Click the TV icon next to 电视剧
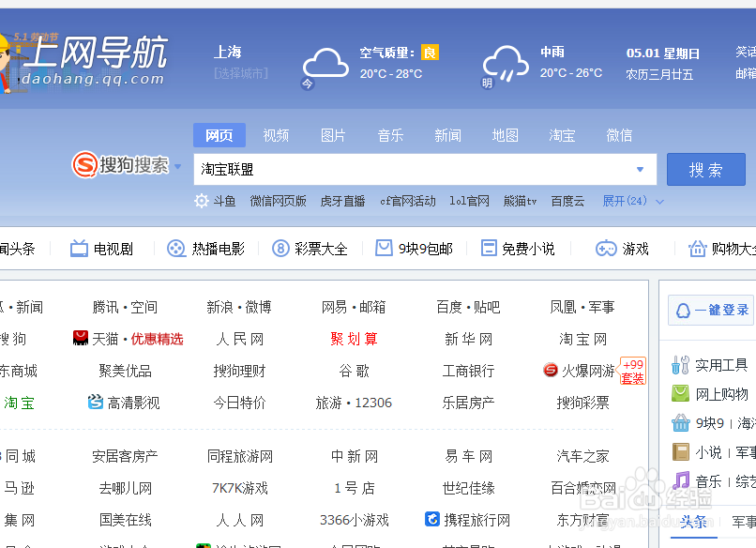This screenshot has width=756, height=548. pyautogui.click(x=79, y=249)
